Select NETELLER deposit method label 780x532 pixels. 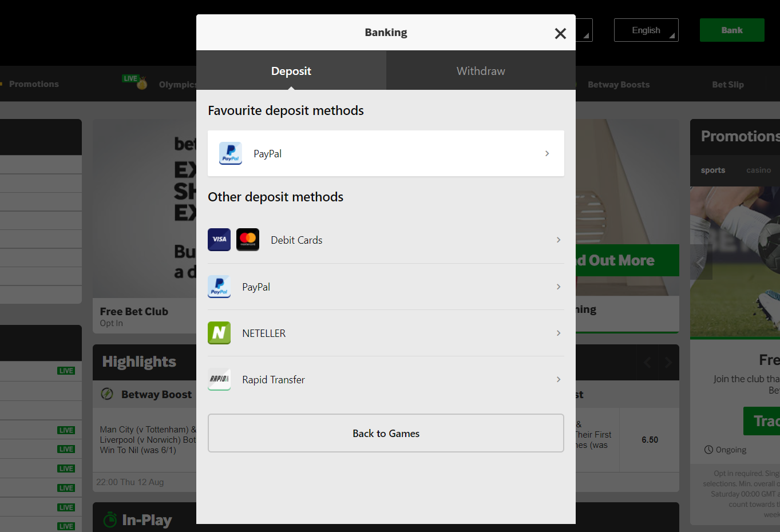[264, 334]
